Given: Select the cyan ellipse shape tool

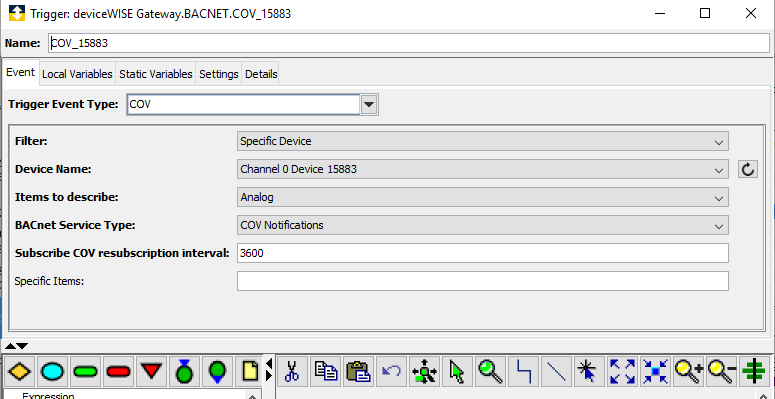Looking at the screenshot, I should (52, 371).
